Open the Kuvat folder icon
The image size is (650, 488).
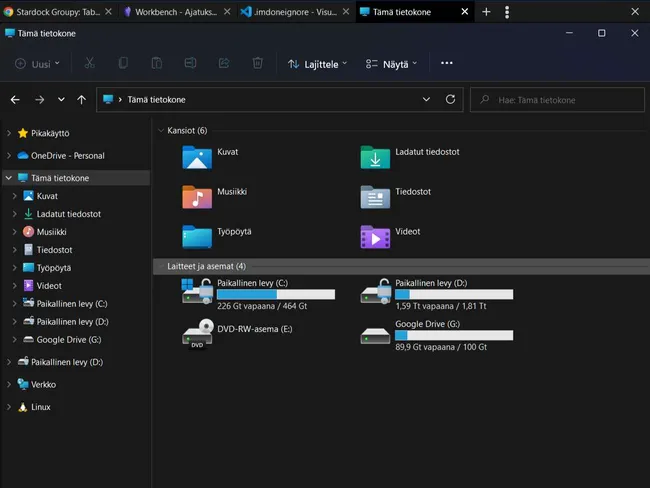coord(197,157)
